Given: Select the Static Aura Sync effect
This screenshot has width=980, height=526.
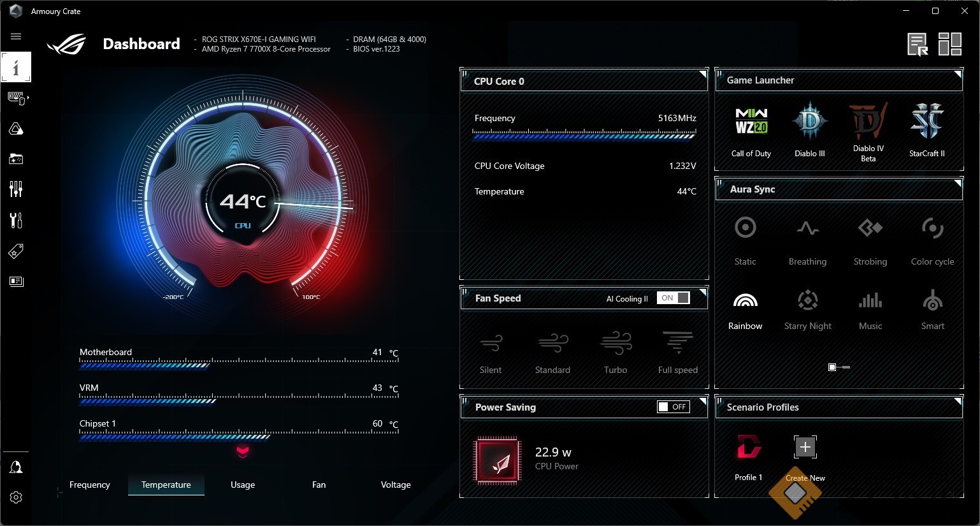Looking at the screenshot, I should pos(745,241).
